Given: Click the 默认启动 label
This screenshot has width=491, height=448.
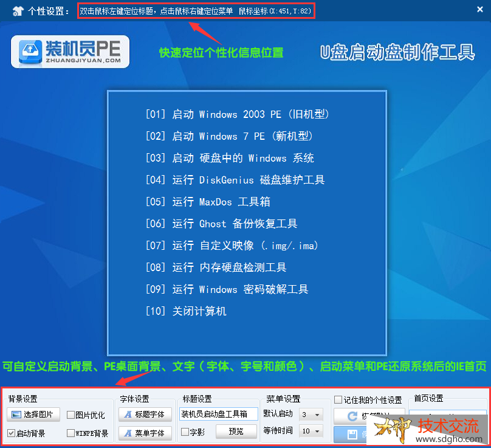Looking at the screenshot, I should 278,414.
